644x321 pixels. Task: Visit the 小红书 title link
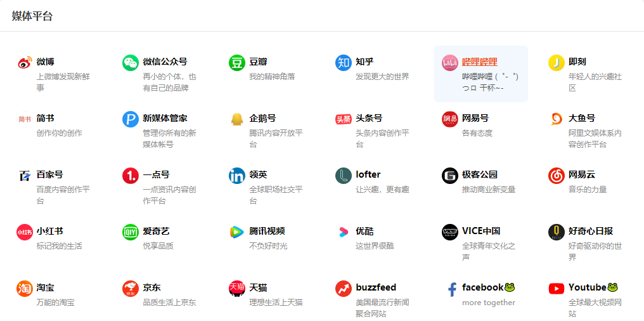pyautogui.click(x=49, y=231)
